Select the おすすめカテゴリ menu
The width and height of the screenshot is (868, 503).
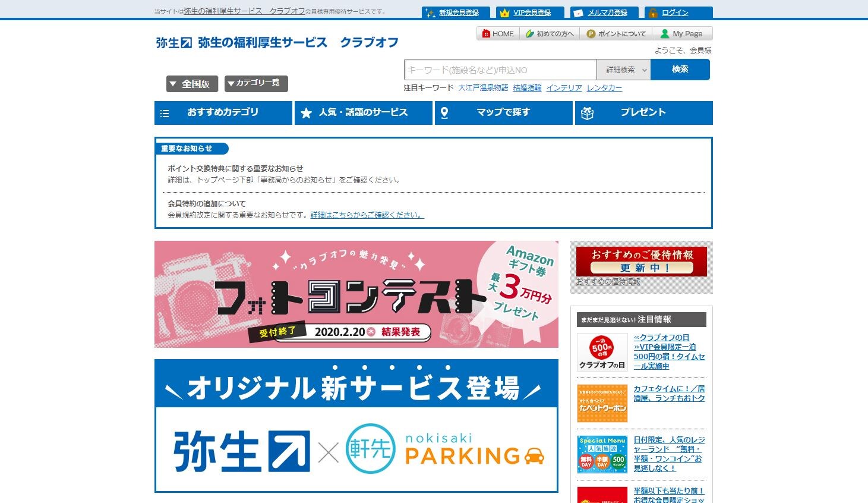coord(223,113)
